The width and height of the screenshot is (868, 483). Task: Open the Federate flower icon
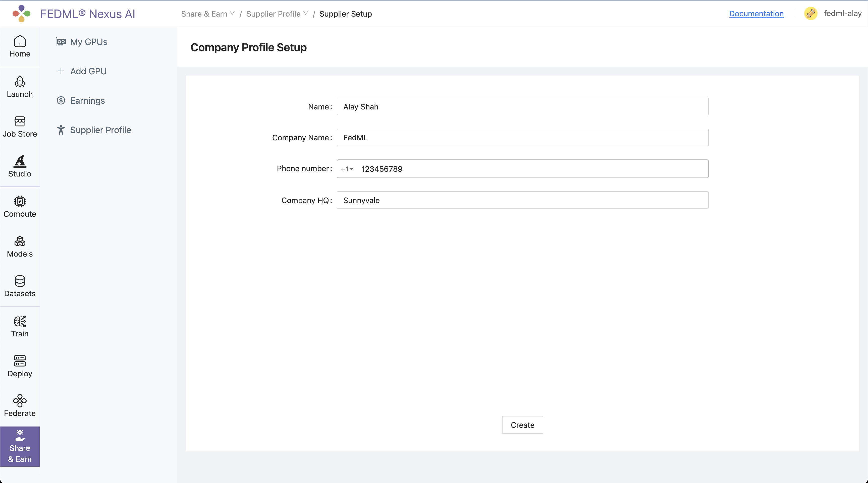tap(20, 401)
